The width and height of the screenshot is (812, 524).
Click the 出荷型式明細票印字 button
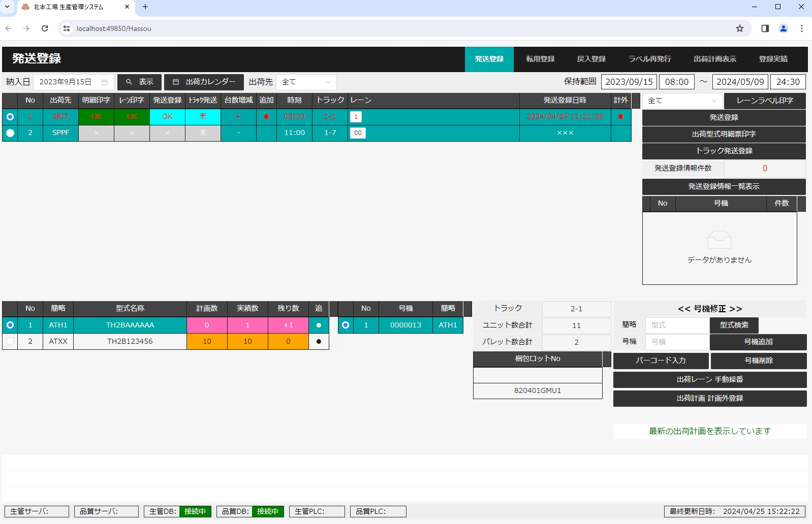[724, 135]
